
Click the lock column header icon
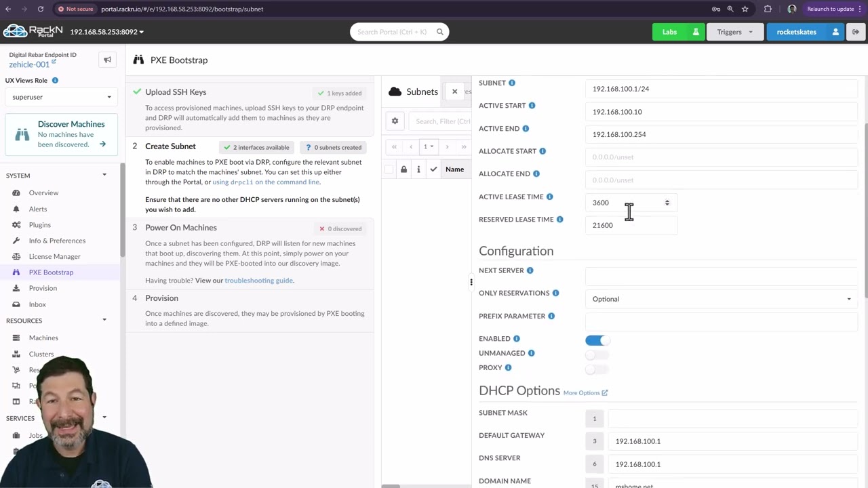pos(403,169)
